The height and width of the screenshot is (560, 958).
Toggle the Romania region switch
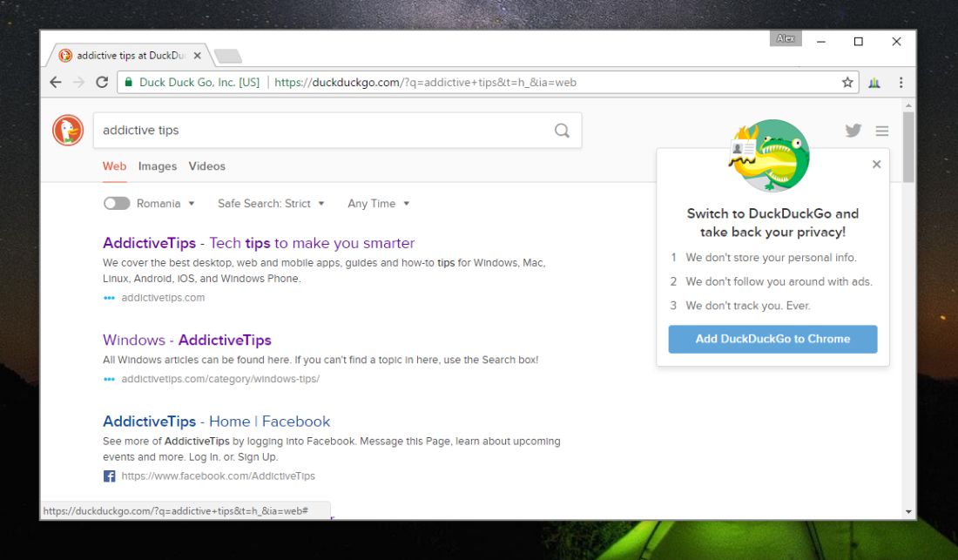point(117,203)
